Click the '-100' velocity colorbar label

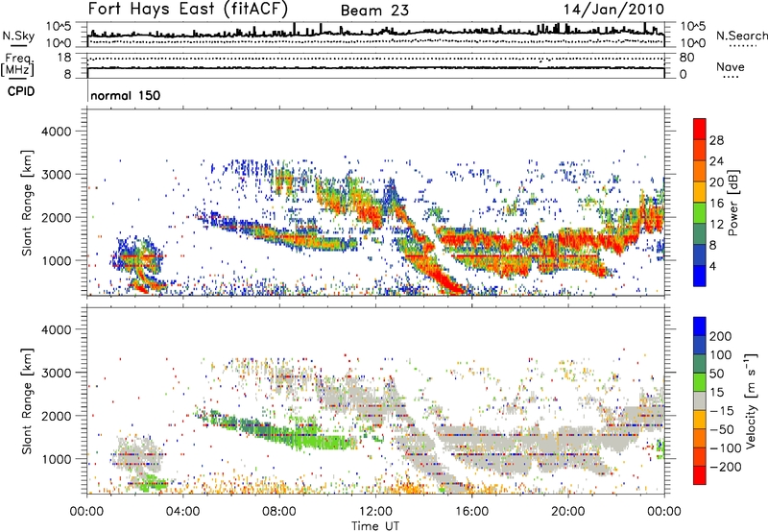click(x=725, y=448)
